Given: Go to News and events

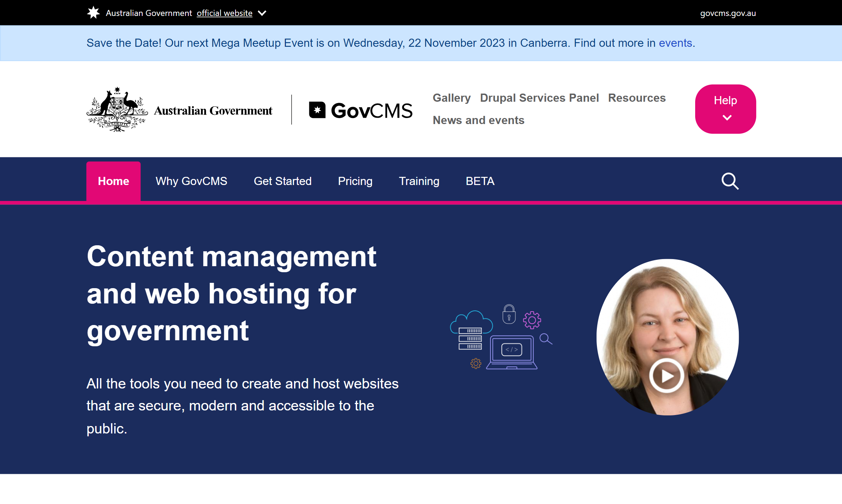Looking at the screenshot, I should (478, 120).
